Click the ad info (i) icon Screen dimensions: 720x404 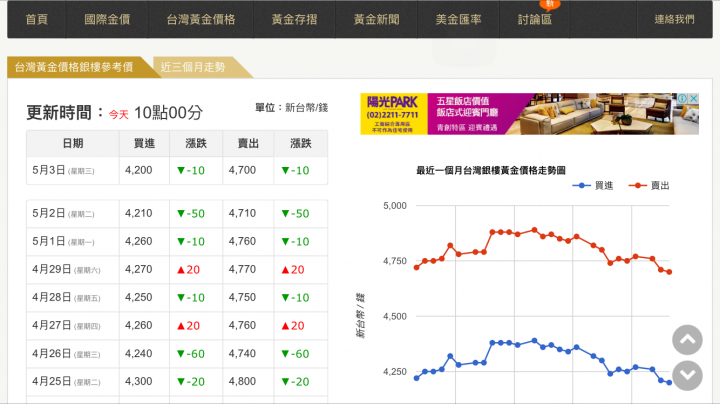point(683,98)
